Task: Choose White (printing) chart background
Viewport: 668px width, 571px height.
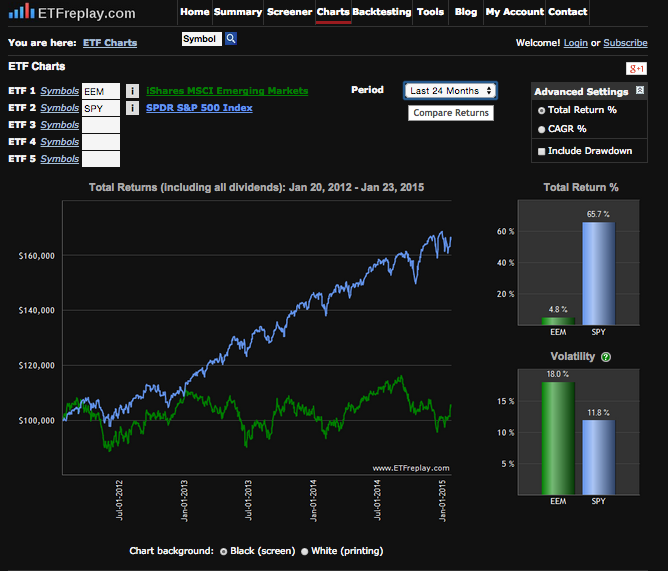Action: pyautogui.click(x=304, y=551)
